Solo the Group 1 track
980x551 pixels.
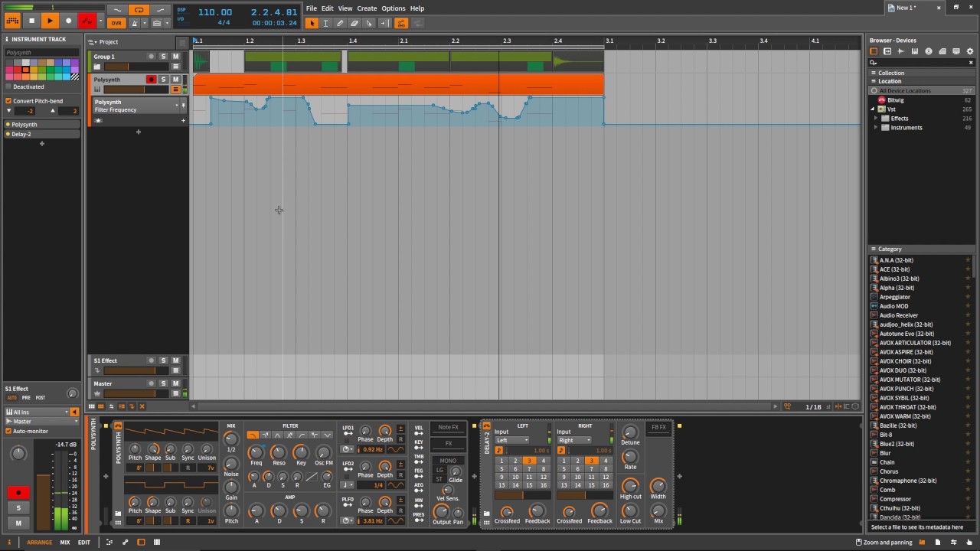click(x=163, y=57)
